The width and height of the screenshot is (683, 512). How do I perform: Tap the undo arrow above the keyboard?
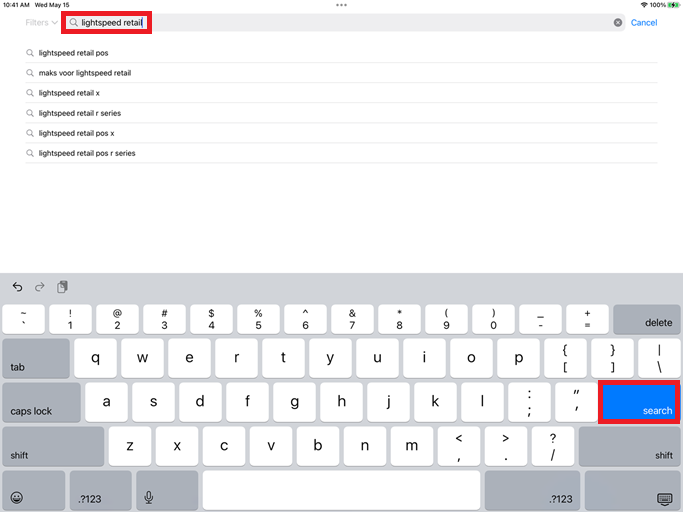pos(17,287)
